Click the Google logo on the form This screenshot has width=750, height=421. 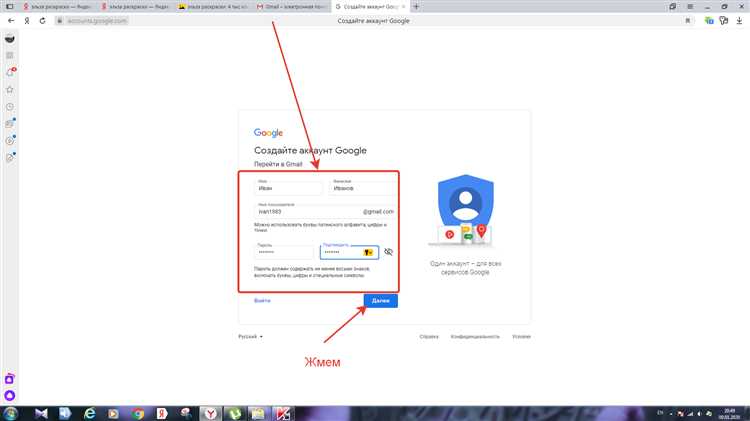click(268, 133)
